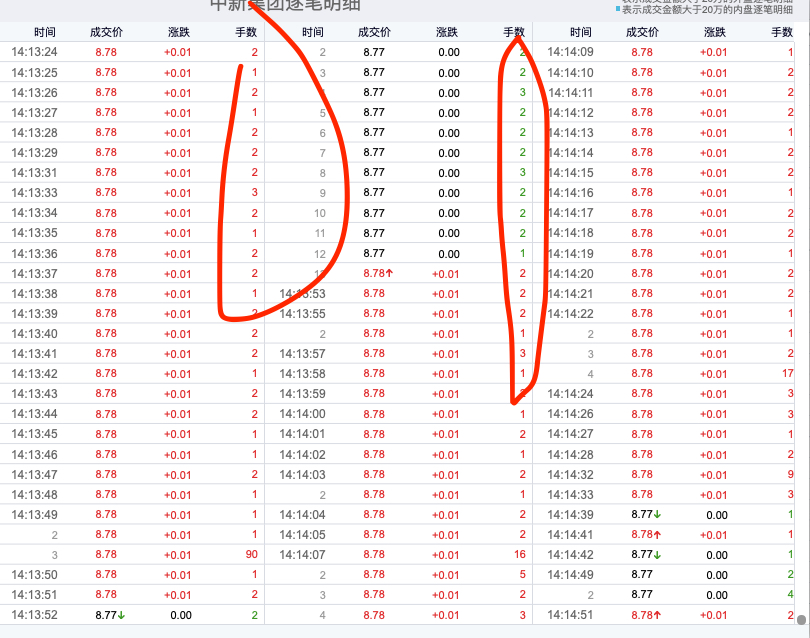Select the 14:13:43 time cell

[34, 394]
